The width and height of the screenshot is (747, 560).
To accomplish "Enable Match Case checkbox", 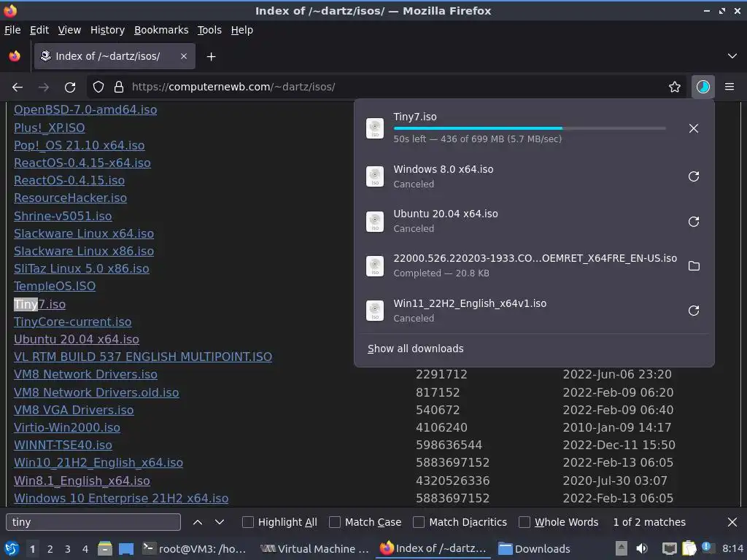I will point(334,522).
